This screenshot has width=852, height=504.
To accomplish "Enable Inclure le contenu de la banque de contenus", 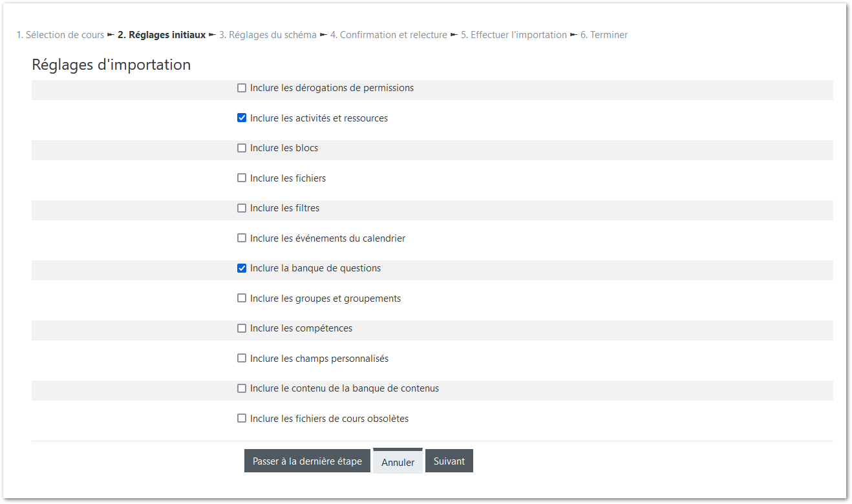I will coord(242,388).
